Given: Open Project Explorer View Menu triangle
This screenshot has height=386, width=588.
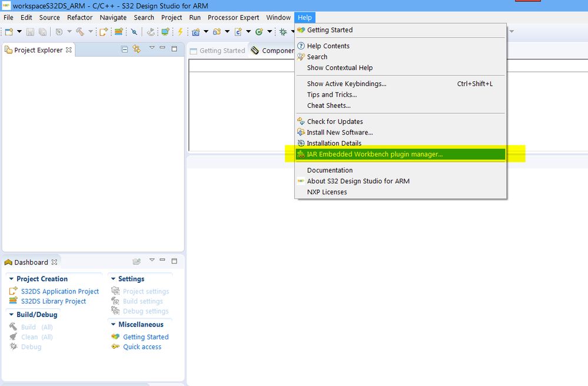Looking at the screenshot, I should click(152, 48).
